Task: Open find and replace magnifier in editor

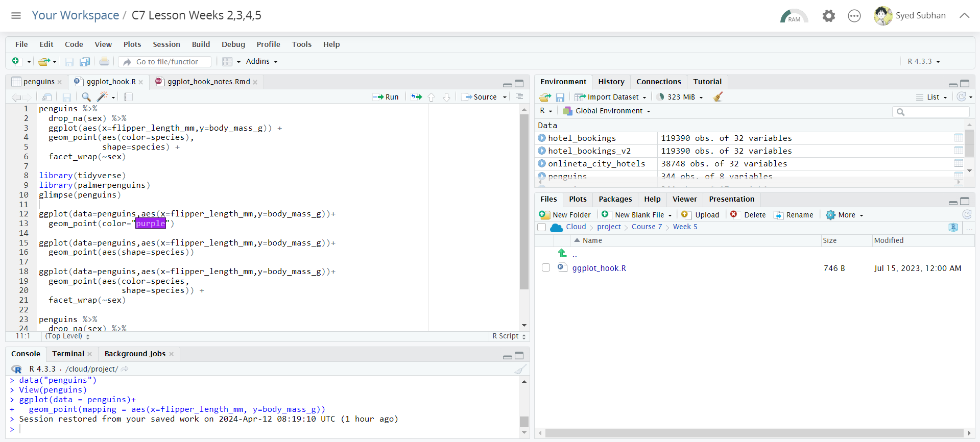Action: pos(86,97)
